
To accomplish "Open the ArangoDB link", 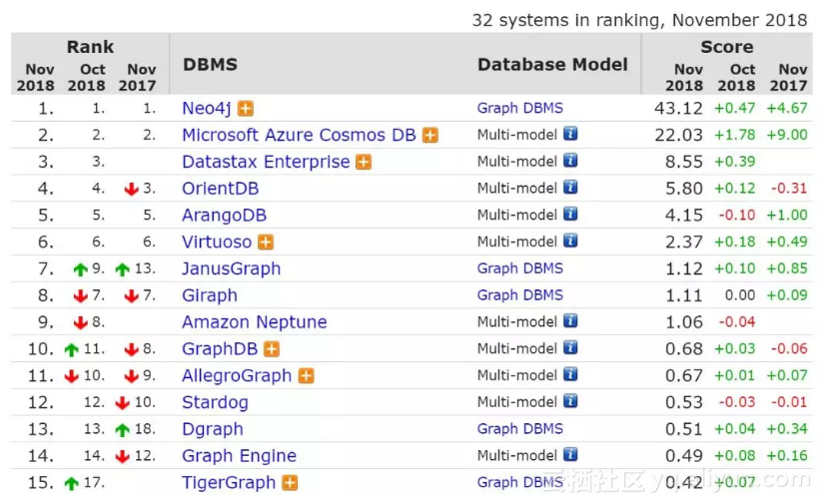I will (x=225, y=216).
